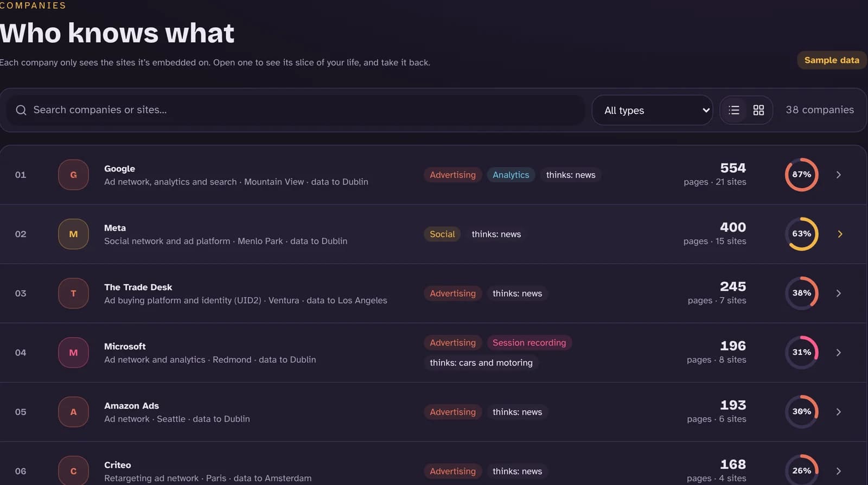Click the search magnifier icon
The image size is (868, 485).
click(21, 110)
